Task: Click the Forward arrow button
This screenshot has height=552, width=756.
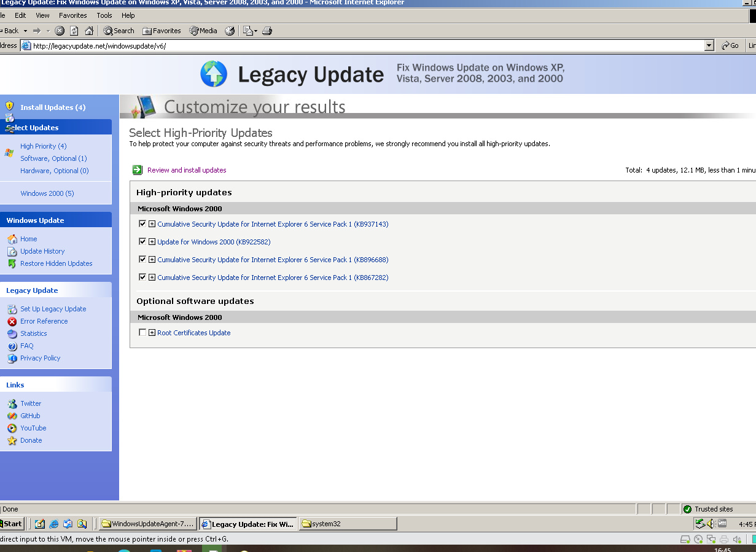Action: coord(37,31)
